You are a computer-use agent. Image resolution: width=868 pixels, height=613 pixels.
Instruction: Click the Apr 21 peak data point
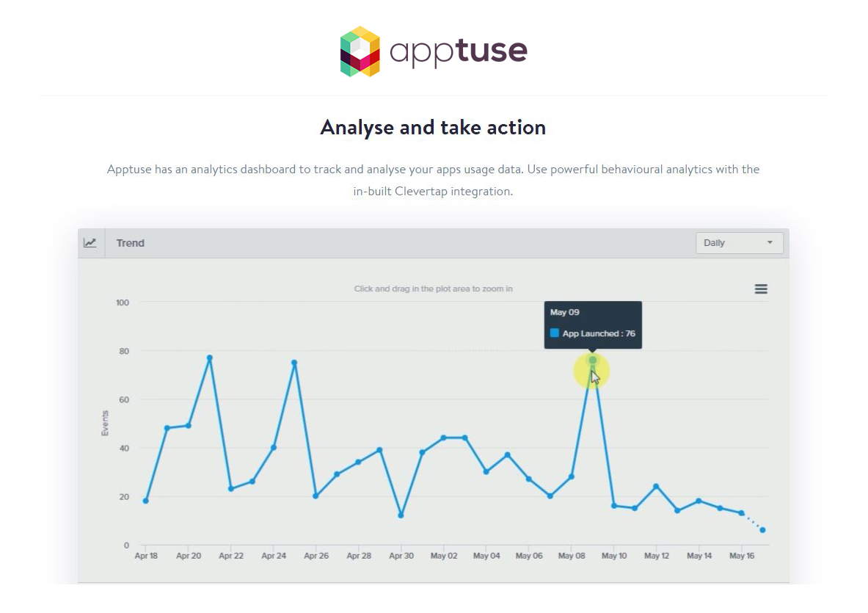point(210,358)
